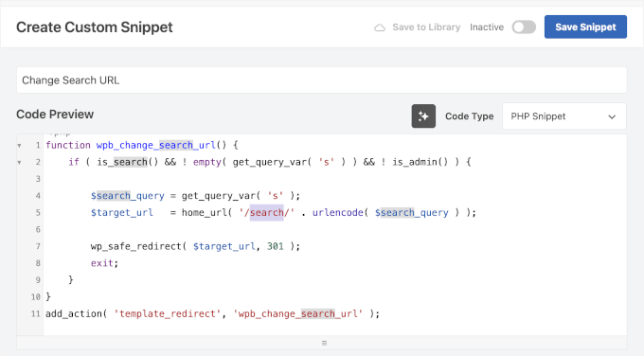Screen dimensions: 644x356
Task: Click the cloud icon beside Save to Library
Action: pos(380,27)
